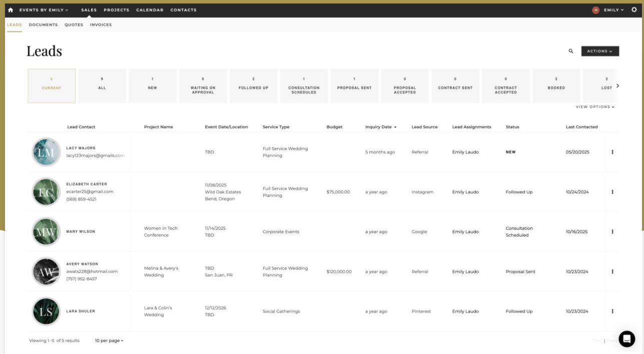Filter by Proposal Sent

(x=354, y=86)
